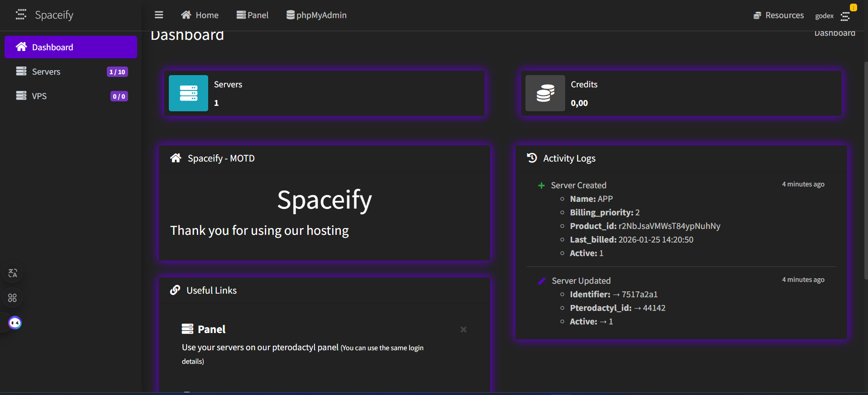Click the Credits value 0,00
The width and height of the screenshot is (868, 395).
579,103
